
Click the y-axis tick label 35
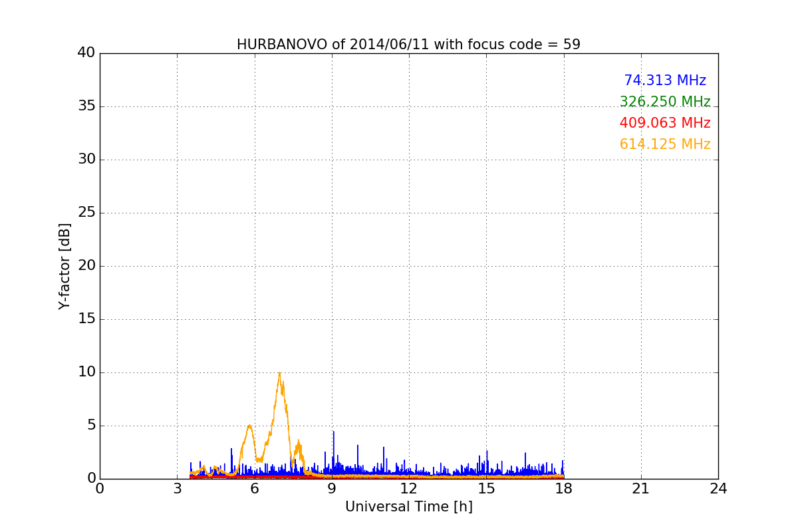click(x=86, y=106)
